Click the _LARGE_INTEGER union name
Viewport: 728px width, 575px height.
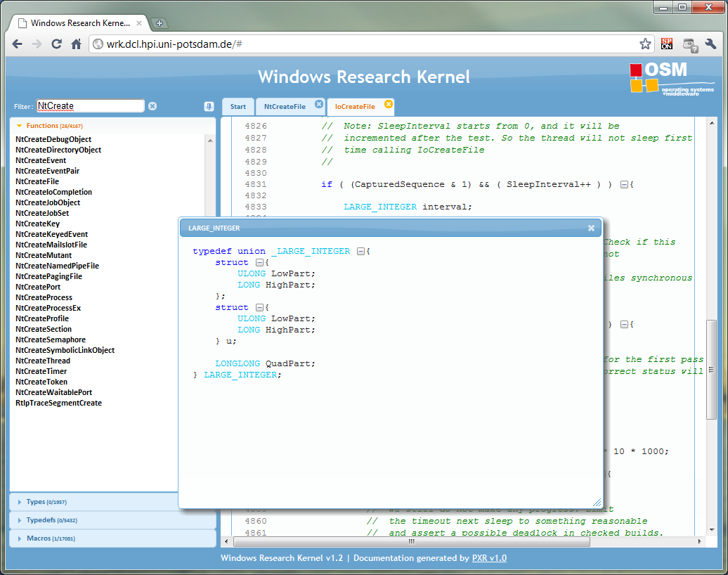pos(311,251)
